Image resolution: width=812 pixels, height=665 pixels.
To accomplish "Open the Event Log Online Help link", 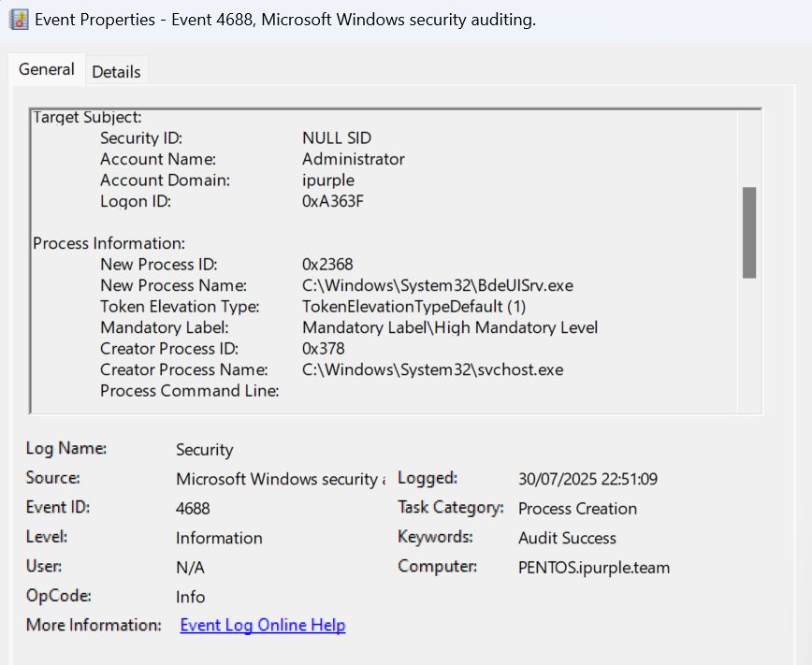I will (x=262, y=625).
